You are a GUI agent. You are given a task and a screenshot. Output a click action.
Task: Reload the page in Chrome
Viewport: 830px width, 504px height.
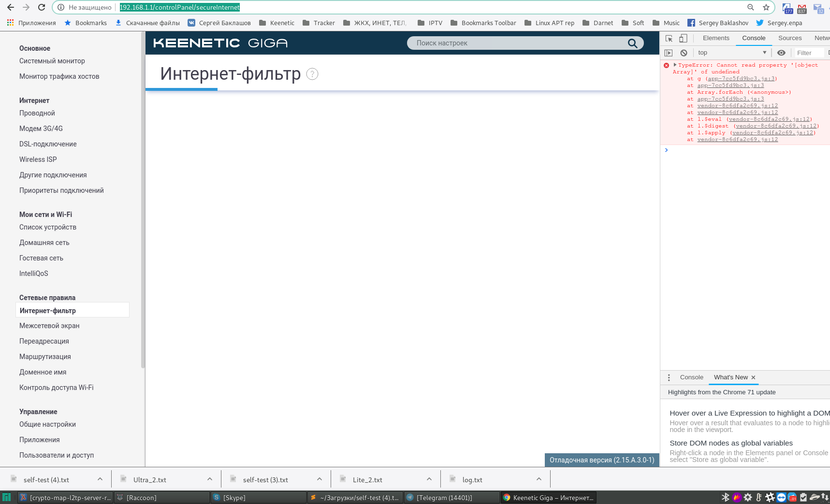tap(42, 7)
